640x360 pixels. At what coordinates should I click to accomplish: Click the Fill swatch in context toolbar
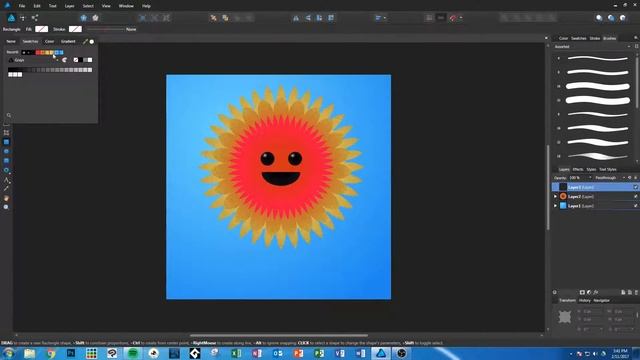[42, 29]
